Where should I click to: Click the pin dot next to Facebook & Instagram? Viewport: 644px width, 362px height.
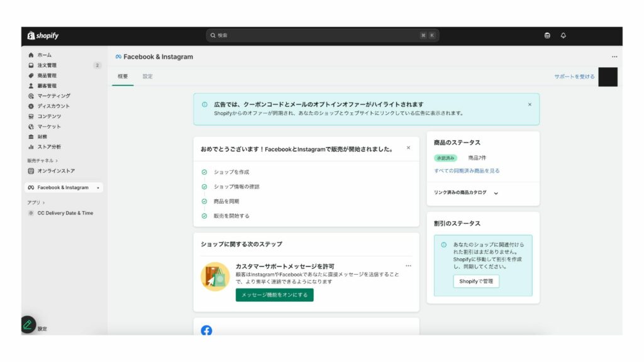(97, 188)
